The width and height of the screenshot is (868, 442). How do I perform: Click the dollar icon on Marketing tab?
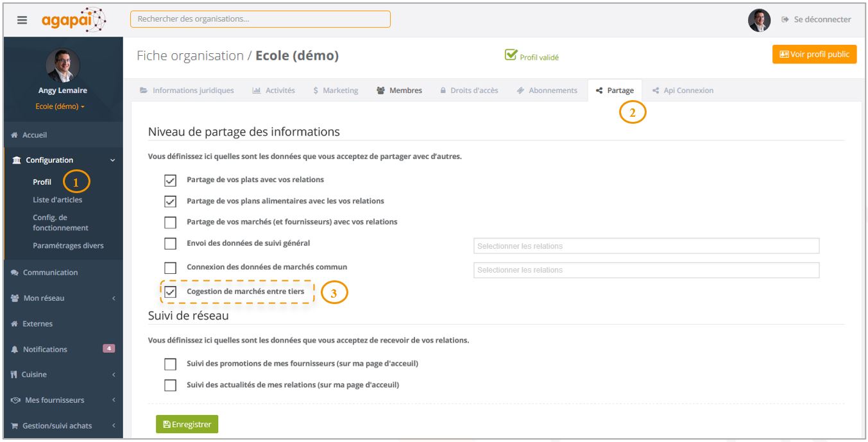316,90
